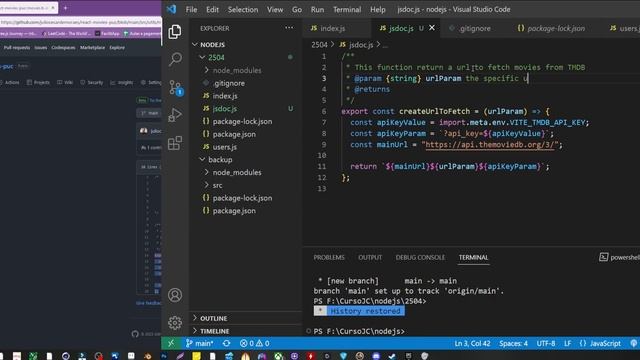The image size is (640, 360).
Task: Switch to the OUTPUT panel tab
Action: [x=370, y=257]
